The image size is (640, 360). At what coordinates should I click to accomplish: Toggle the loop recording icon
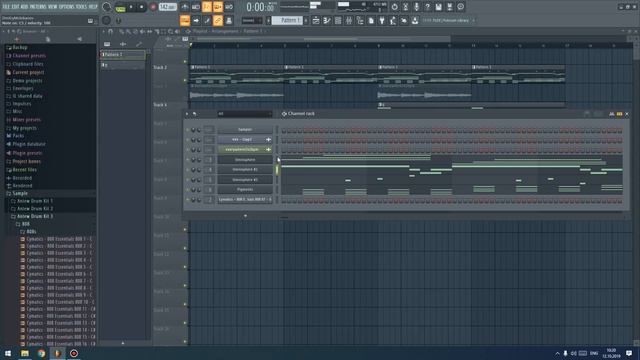[x=229, y=7]
